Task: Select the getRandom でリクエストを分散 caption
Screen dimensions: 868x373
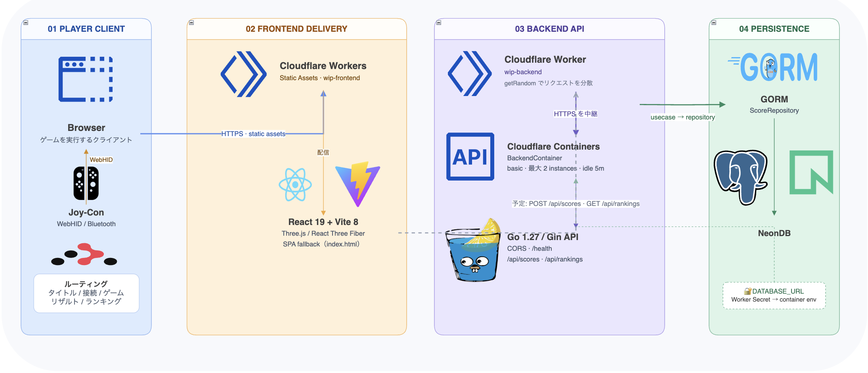Action: (x=549, y=83)
